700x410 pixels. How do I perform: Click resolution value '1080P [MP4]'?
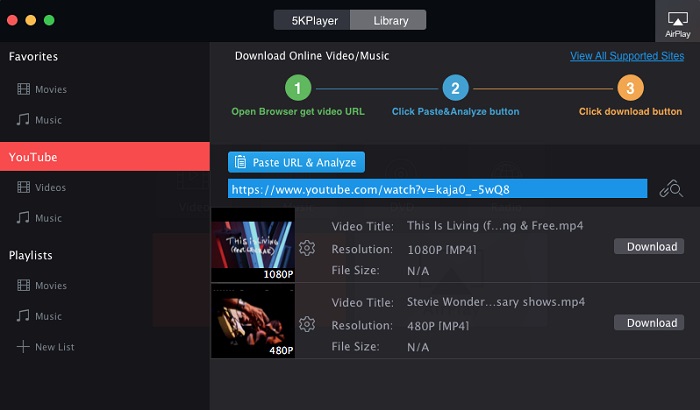pyautogui.click(x=442, y=250)
